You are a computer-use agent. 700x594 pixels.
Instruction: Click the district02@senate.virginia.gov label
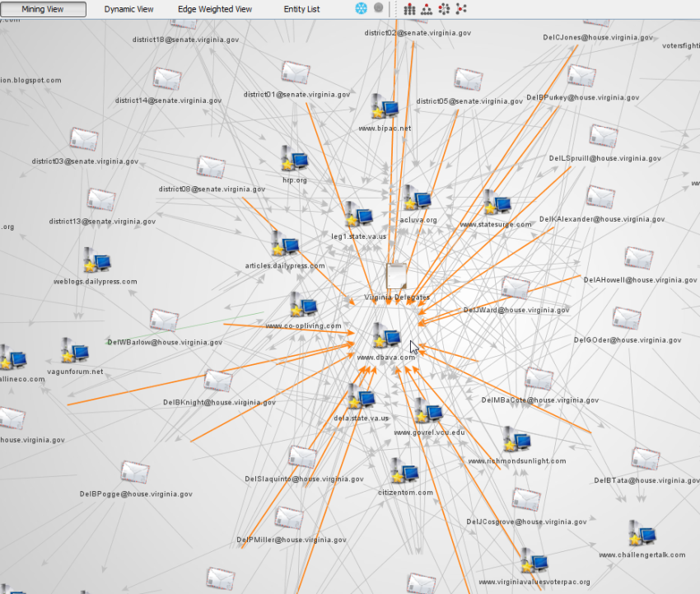418,33
